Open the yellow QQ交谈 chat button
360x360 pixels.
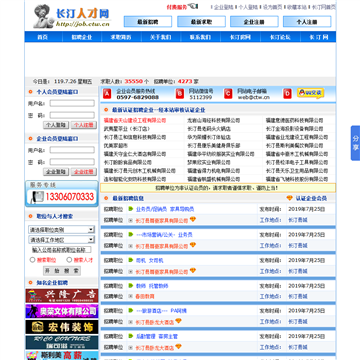(310, 93)
